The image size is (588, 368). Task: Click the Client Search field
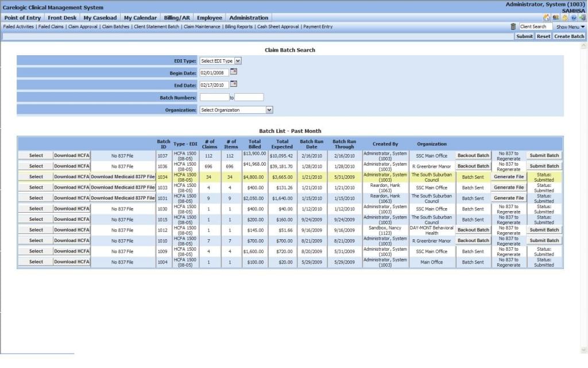click(x=536, y=26)
